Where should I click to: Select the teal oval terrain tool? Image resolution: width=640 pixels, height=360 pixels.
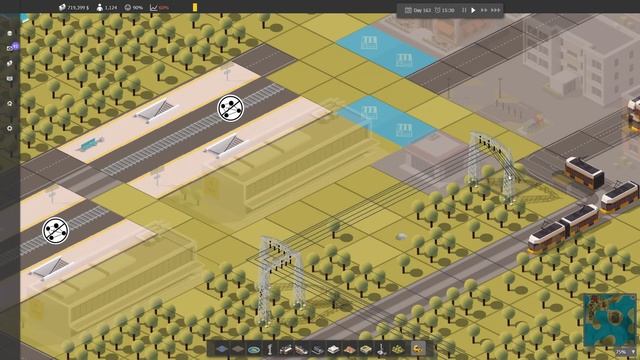(x=253, y=349)
